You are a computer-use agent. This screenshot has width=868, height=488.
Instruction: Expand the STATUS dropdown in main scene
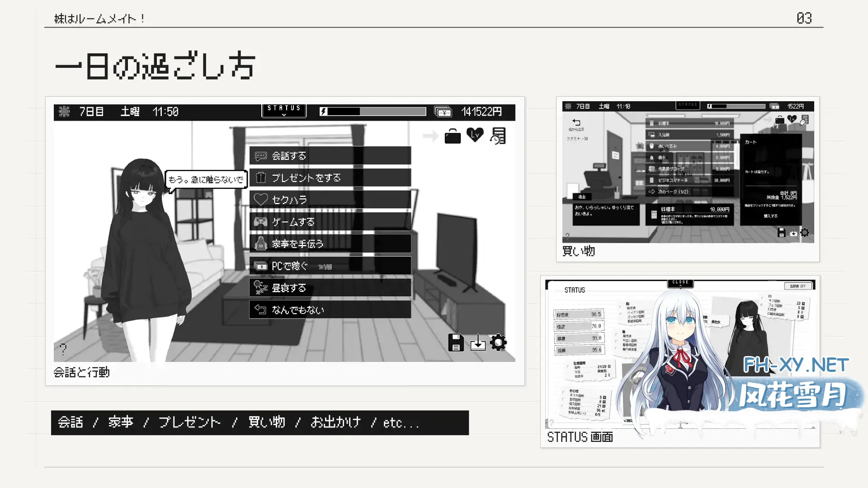pos(284,111)
